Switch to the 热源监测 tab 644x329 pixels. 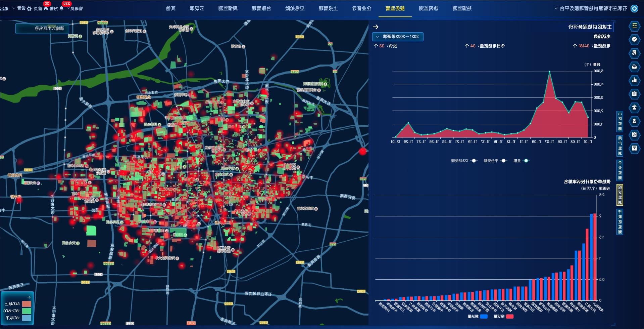click(x=462, y=8)
